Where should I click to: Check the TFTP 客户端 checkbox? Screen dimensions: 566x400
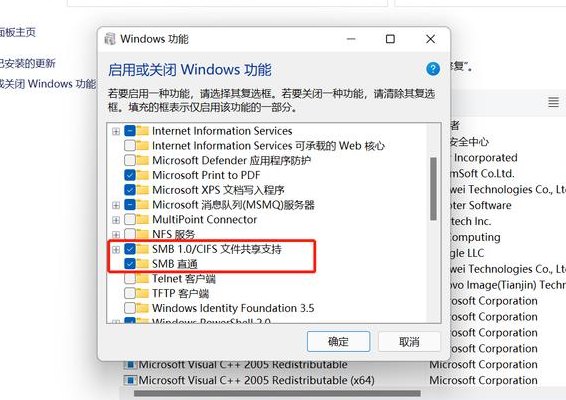click(130, 293)
